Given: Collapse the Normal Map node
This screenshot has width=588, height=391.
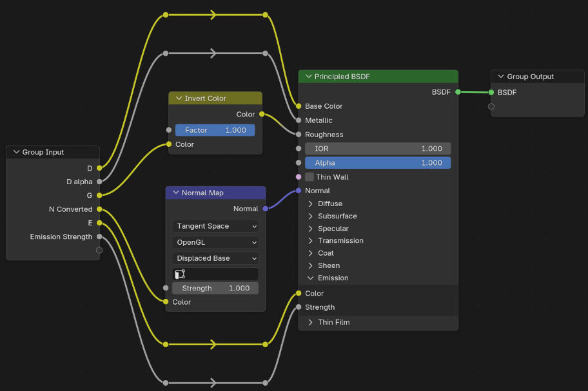Looking at the screenshot, I should pos(176,193).
